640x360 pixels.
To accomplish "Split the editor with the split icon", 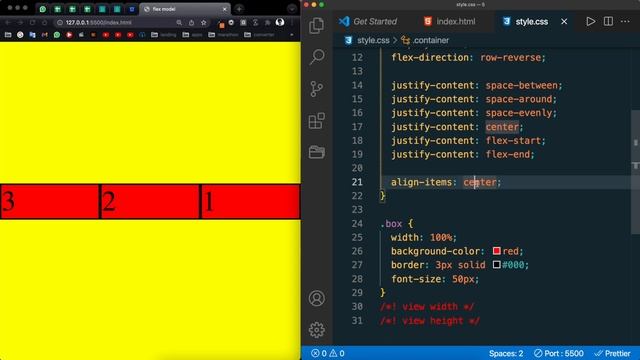I will click(608, 21).
